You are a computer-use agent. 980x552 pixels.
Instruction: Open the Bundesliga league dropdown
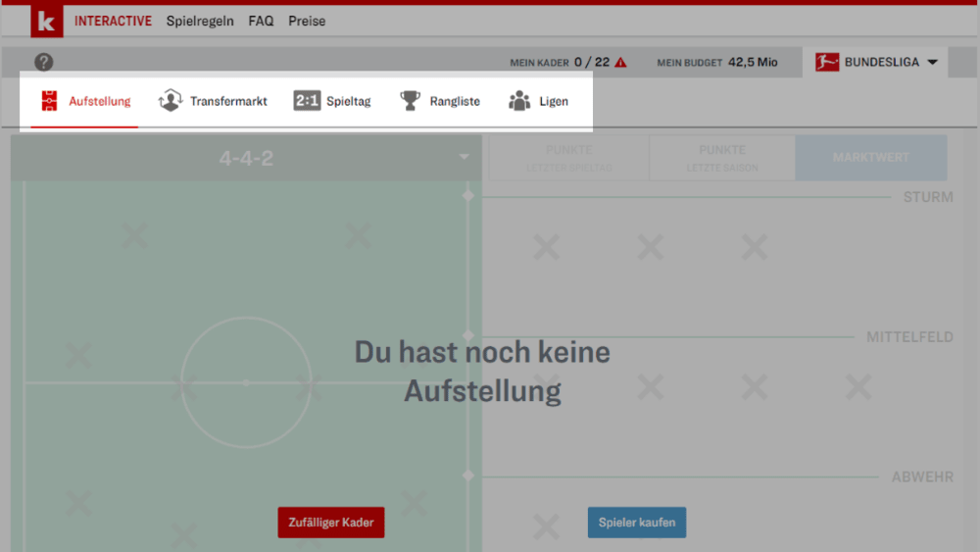pos(875,62)
